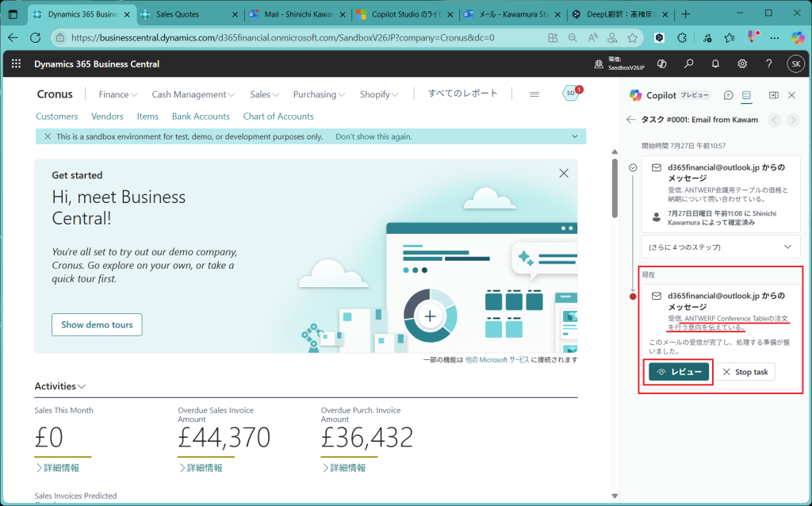
Task: Open the Bank Accounts link
Action: [x=201, y=117]
